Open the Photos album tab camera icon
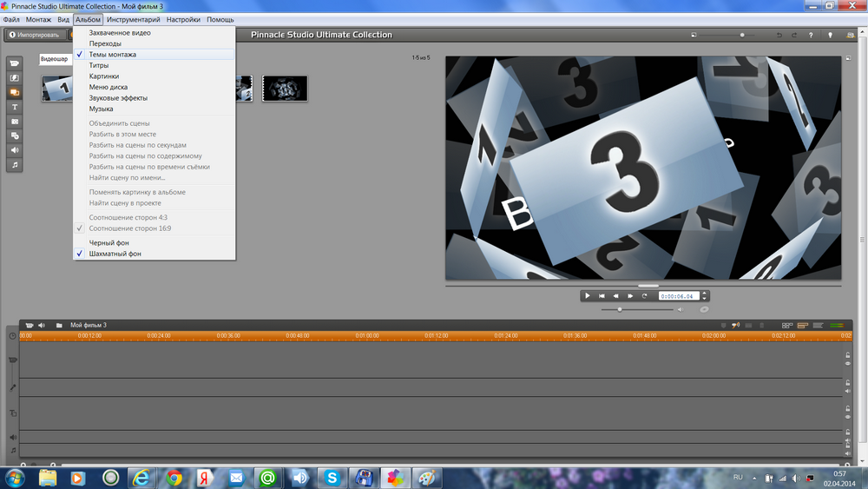 (x=15, y=122)
